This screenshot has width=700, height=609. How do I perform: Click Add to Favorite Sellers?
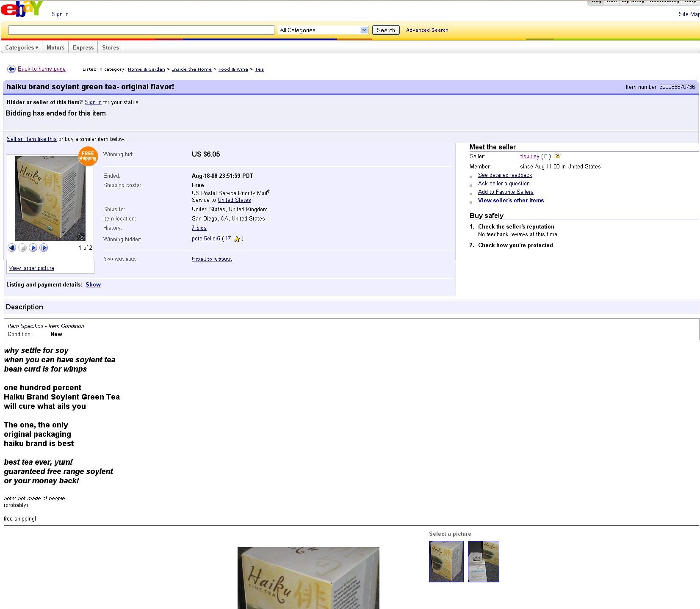506,192
